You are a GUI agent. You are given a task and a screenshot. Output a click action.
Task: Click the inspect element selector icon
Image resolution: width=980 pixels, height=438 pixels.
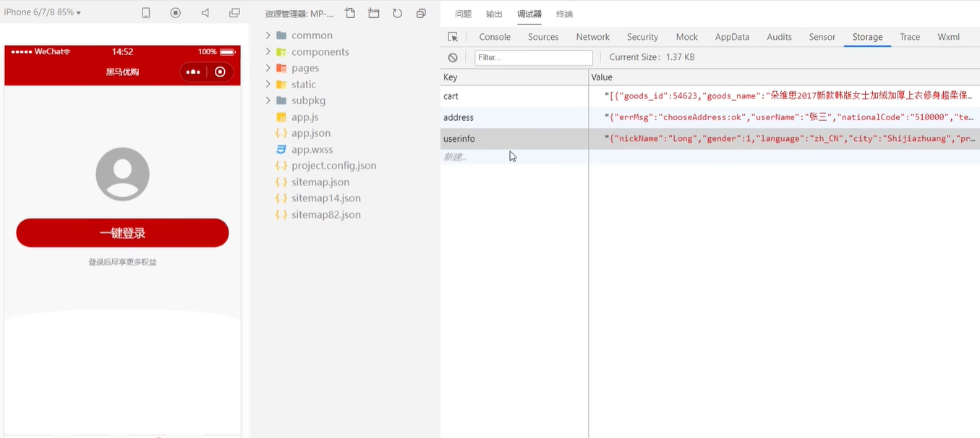pos(453,37)
